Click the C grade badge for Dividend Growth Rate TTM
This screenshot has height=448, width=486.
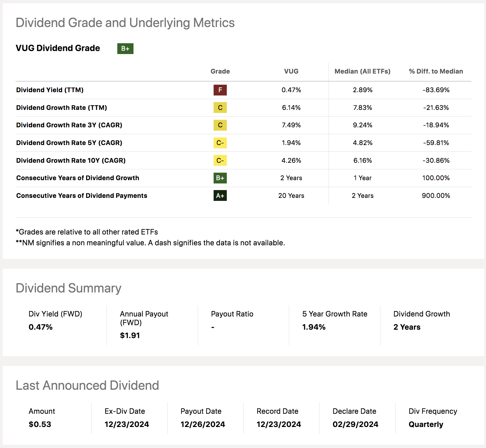coord(220,107)
